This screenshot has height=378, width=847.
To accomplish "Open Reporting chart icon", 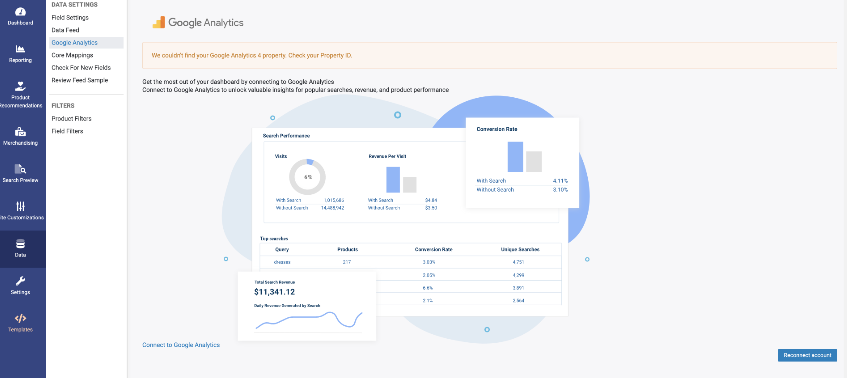I will [x=20, y=49].
